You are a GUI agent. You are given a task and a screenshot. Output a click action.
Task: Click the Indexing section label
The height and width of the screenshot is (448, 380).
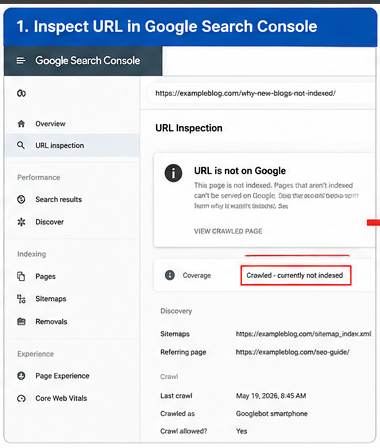(32, 254)
